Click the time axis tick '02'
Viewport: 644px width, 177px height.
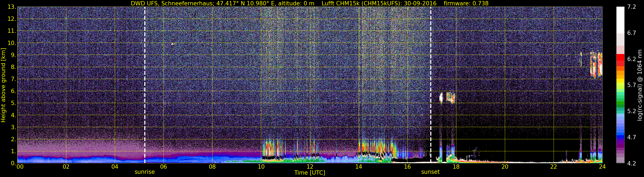coord(66,167)
